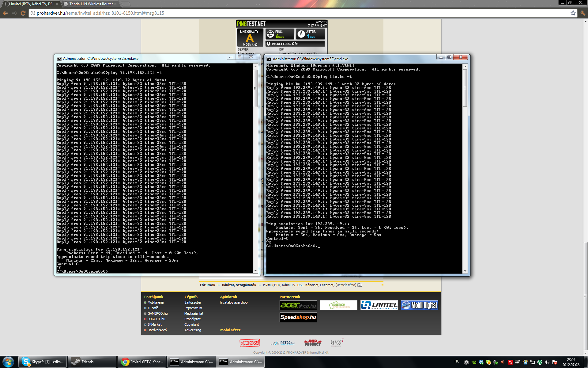Toggle the HU language indicator
The height and width of the screenshot is (368, 588).
[457, 361]
